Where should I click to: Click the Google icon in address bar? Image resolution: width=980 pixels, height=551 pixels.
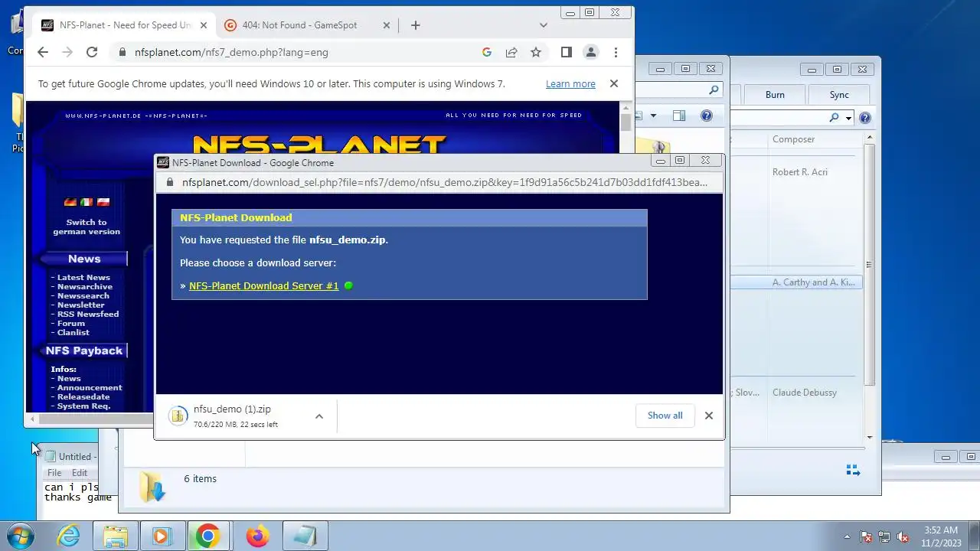486,52
